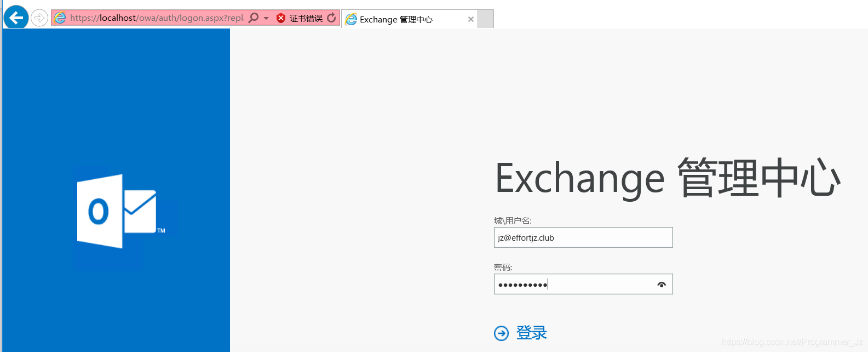The height and width of the screenshot is (352, 868).
Task: Click the Exchange 管理中心 heading text
Action: click(x=668, y=178)
